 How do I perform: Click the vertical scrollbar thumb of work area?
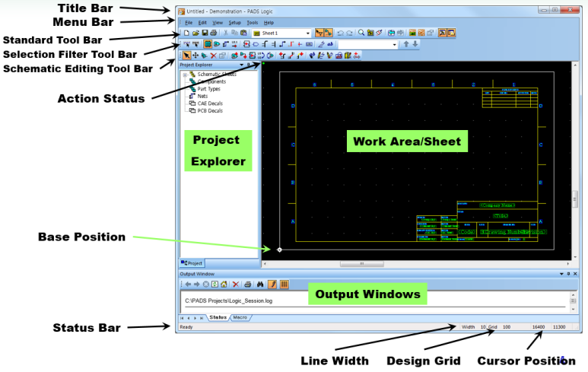coord(574,199)
